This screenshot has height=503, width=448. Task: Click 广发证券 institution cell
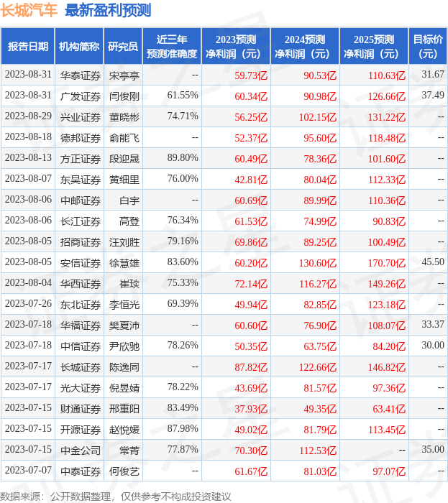(x=81, y=96)
